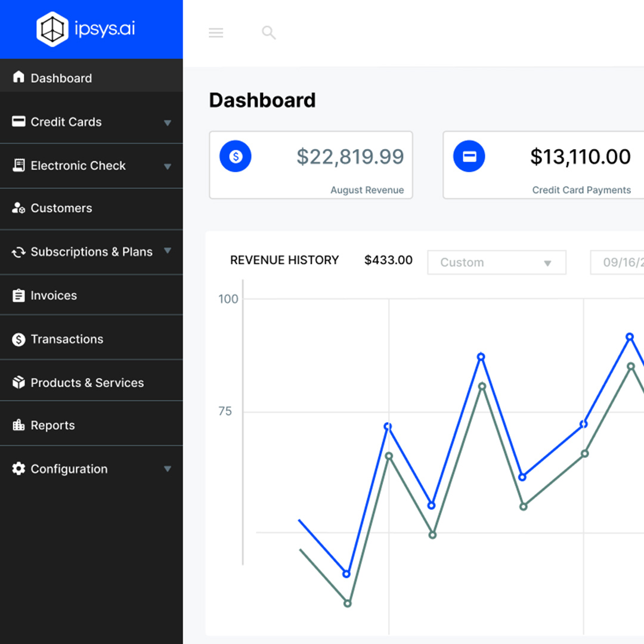Image resolution: width=644 pixels, height=644 pixels.
Task: Open the hamburger menu icon
Action: tap(216, 32)
